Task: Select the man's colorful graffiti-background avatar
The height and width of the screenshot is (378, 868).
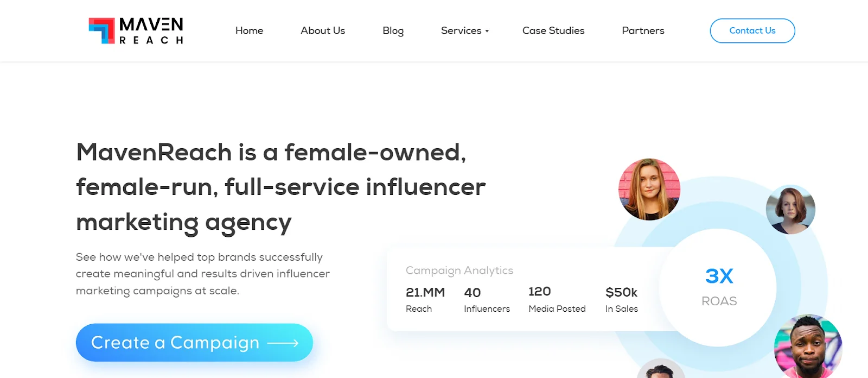Action: pyautogui.click(x=808, y=346)
